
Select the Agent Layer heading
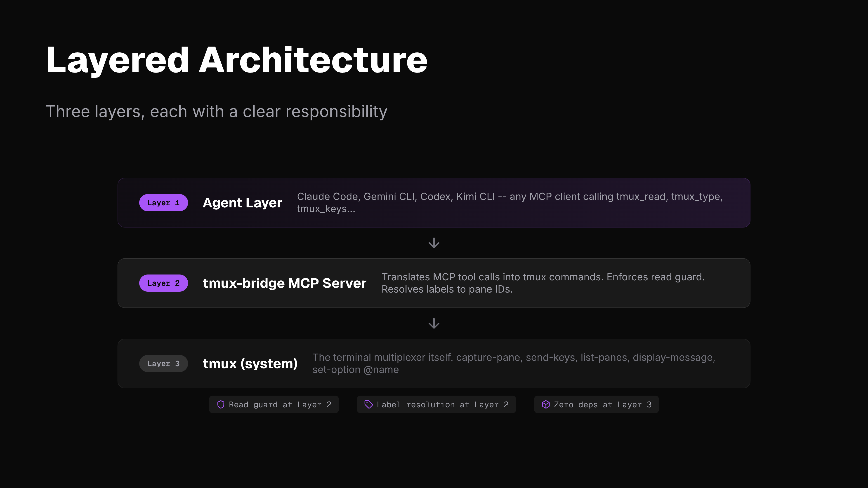pyautogui.click(x=242, y=203)
